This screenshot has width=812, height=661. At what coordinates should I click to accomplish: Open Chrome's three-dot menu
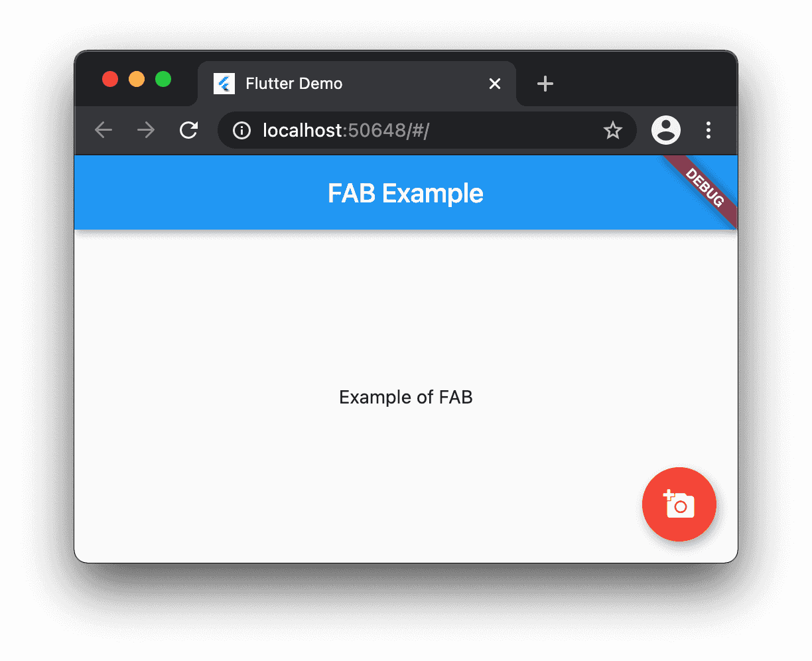coord(709,130)
